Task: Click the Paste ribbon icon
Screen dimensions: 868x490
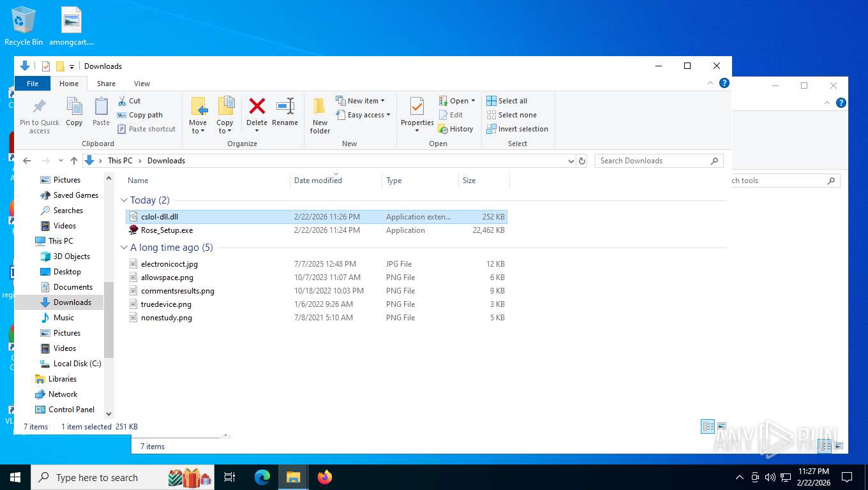Action: pyautogui.click(x=101, y=112)
